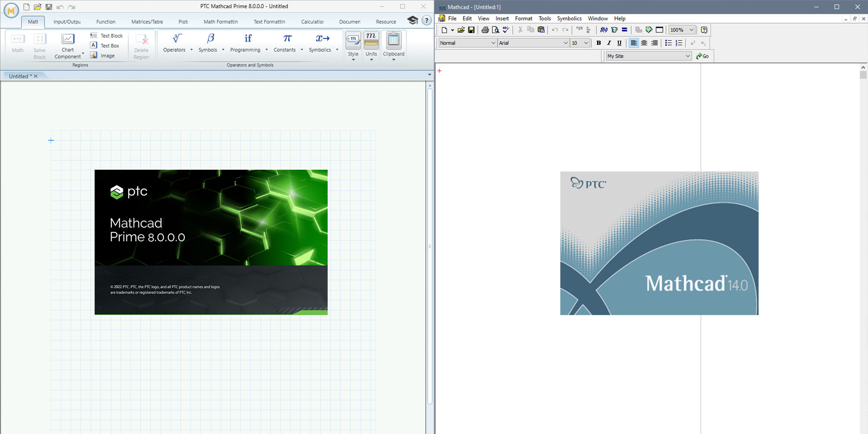Click the Insert Unit measuring cup icon

point(614,30)
